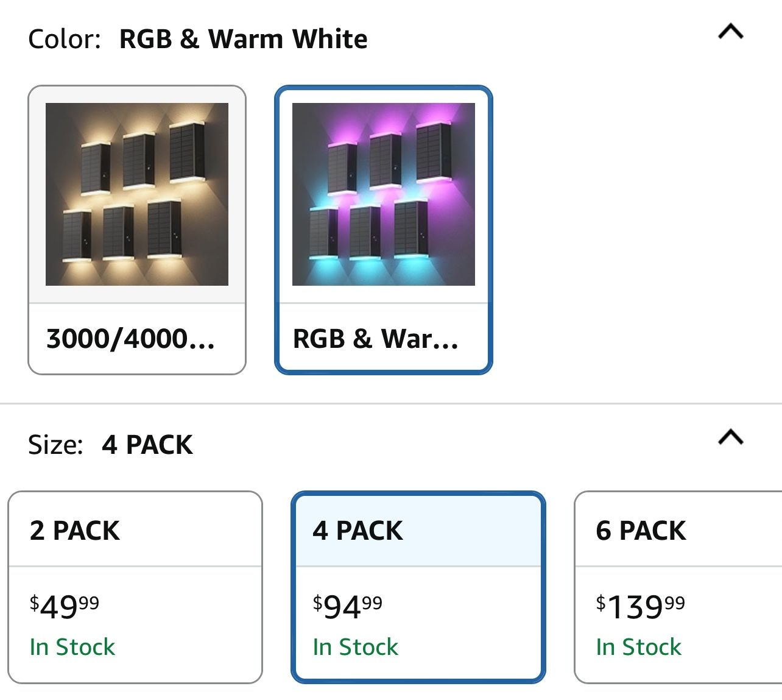Click In Stock under the 6 PACK
The image size is (782, 700).
639,647
